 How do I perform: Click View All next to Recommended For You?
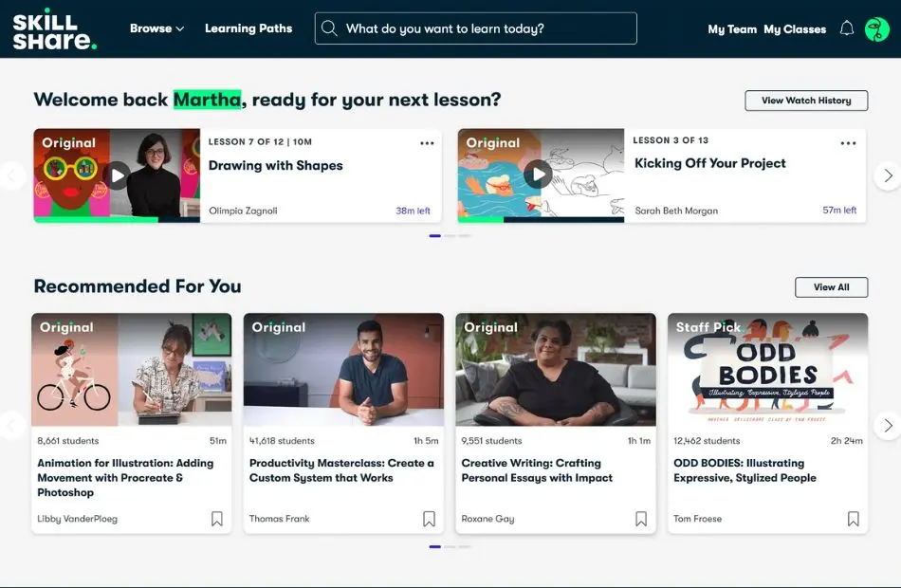pyautogui.click(x=831, y=286)
